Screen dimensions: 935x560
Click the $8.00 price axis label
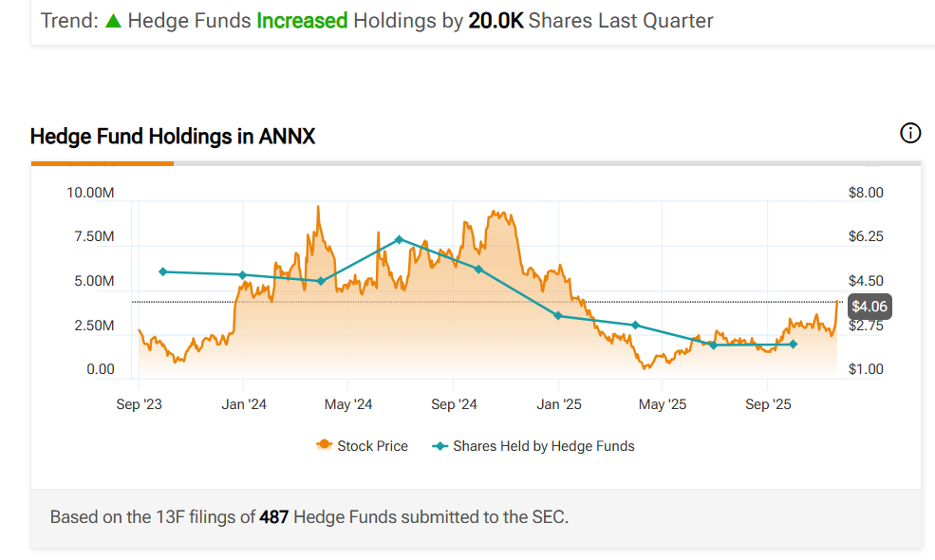click(866, 193)
